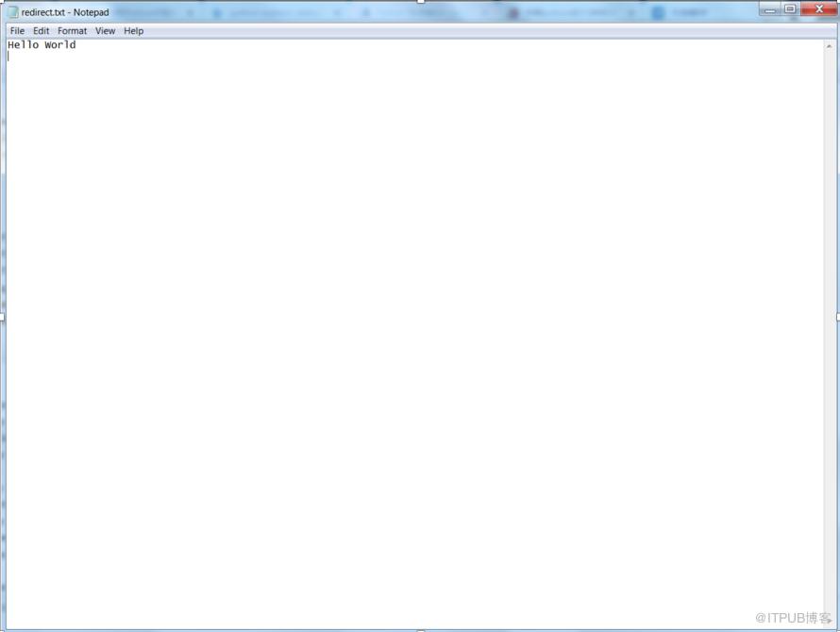The width and height of the screenshot is (840, 632).
Task: Open the View menu
Action: [x=105, y=31]
